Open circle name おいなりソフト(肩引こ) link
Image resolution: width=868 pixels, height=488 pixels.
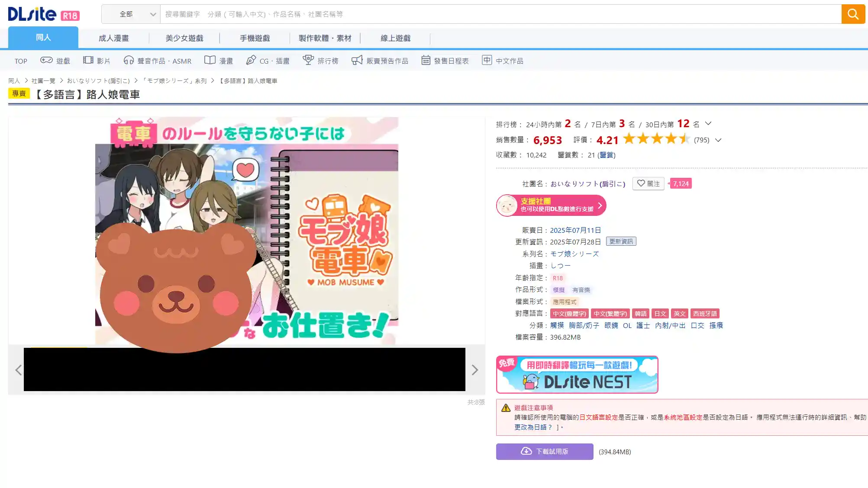tap(587, 184)
